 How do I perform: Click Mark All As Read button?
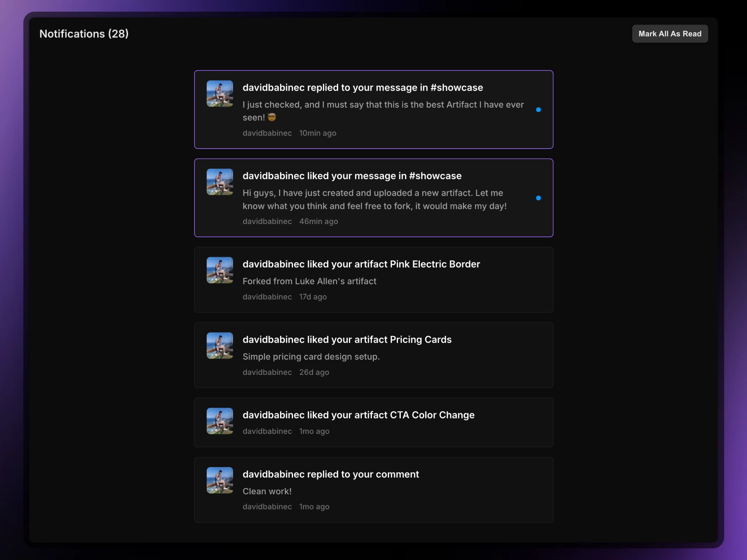(670, 34)
